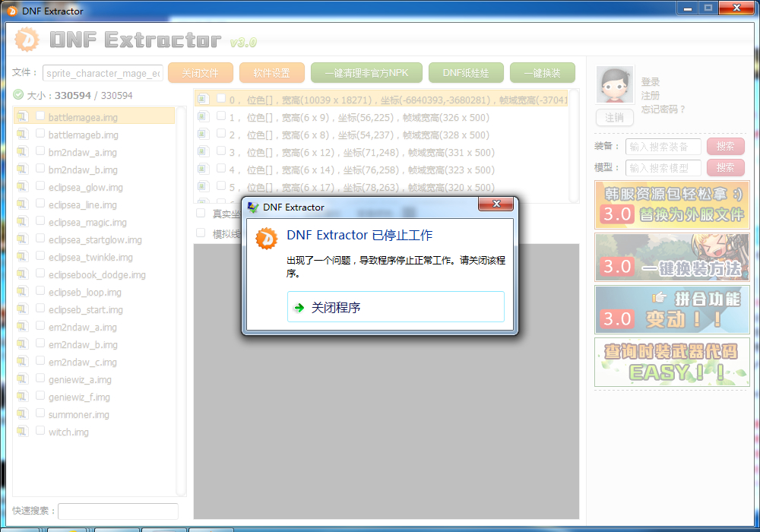Click 一键清理非官方NPK button
This screenshot has width=760, height=532.
pos(366,73)
